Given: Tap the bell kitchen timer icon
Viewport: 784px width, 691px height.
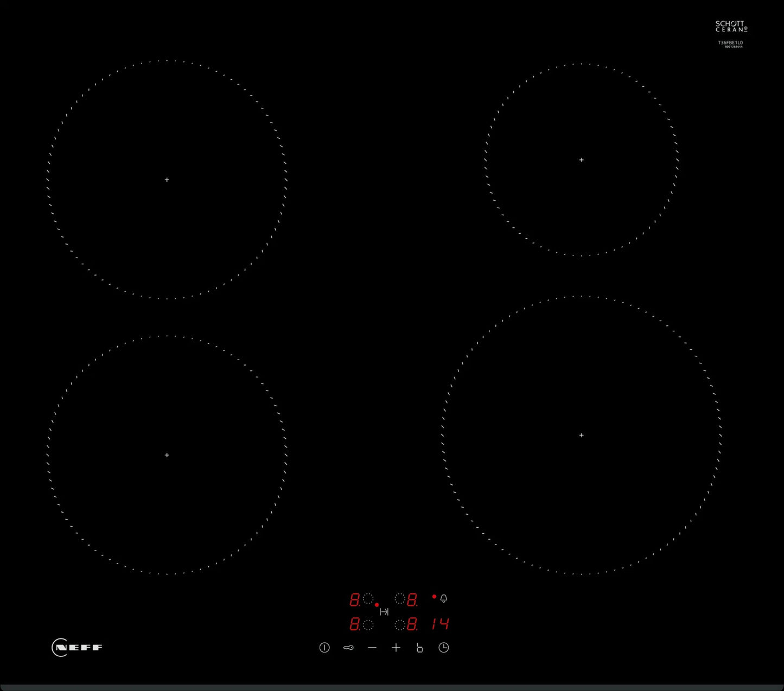Looking at the screenshot, I should (444, 598).
